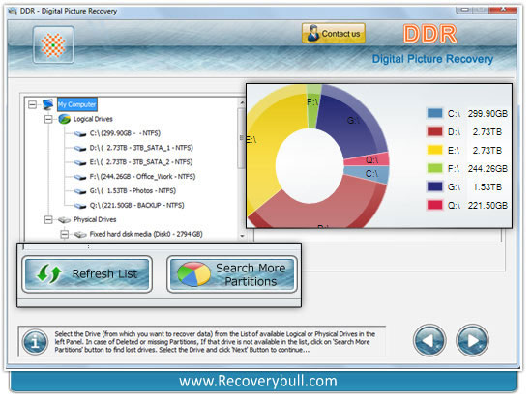Image resolution: width=532 pixels, height=399 pixels.
Task: Collapse the My Computer tree node
Action: [x=32, y=104]
